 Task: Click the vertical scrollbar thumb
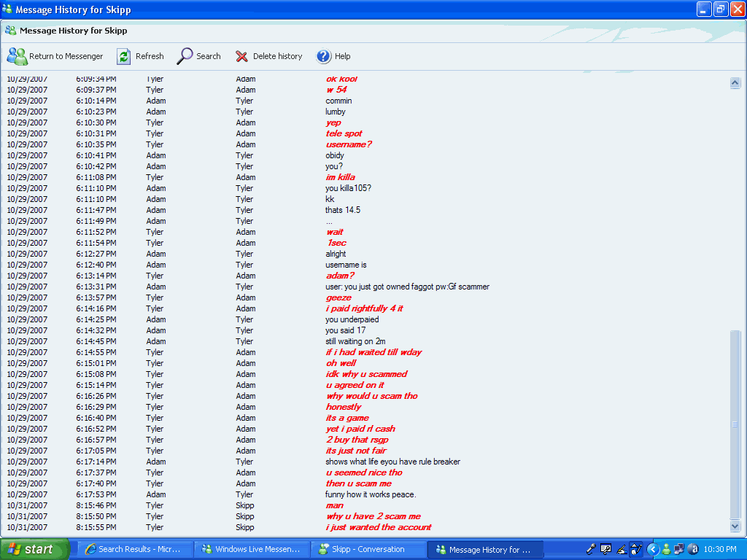(x=735, y=423)
